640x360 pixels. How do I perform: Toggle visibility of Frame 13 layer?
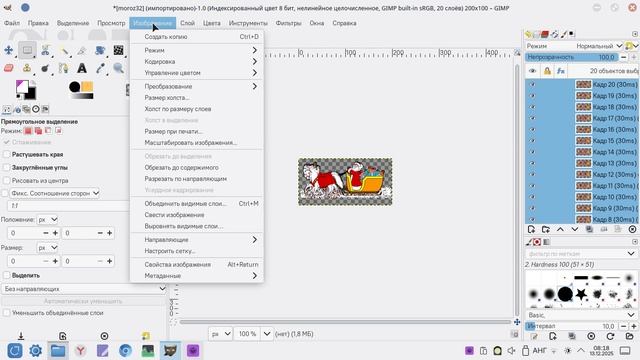(532, 163)
